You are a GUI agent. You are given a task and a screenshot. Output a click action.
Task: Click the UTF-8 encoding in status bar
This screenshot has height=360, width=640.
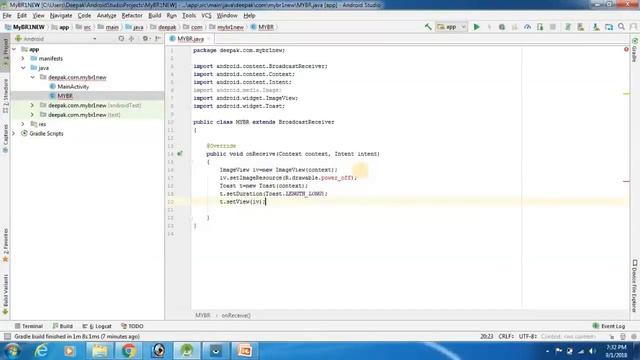click(527, 336)
